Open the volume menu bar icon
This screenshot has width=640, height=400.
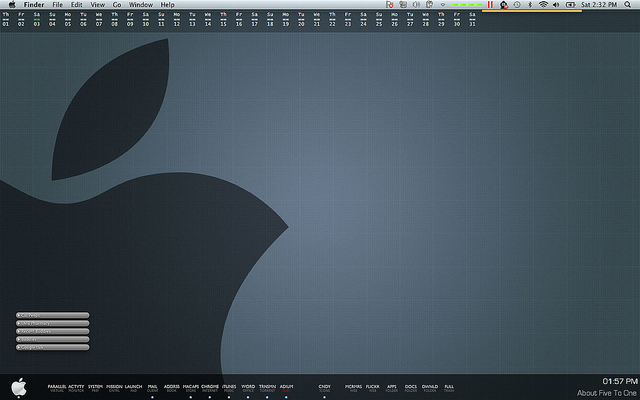coord(556,4)
